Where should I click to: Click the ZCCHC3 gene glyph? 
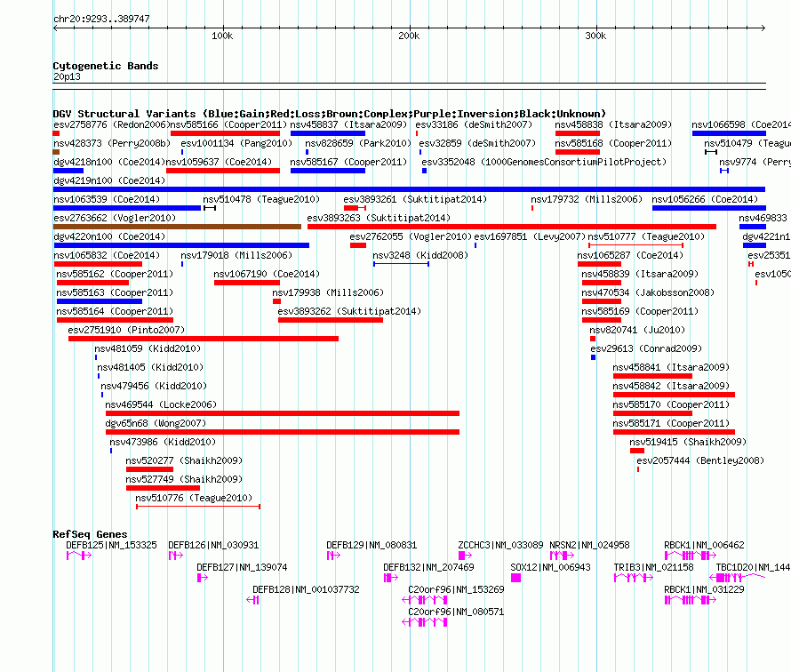465,556
